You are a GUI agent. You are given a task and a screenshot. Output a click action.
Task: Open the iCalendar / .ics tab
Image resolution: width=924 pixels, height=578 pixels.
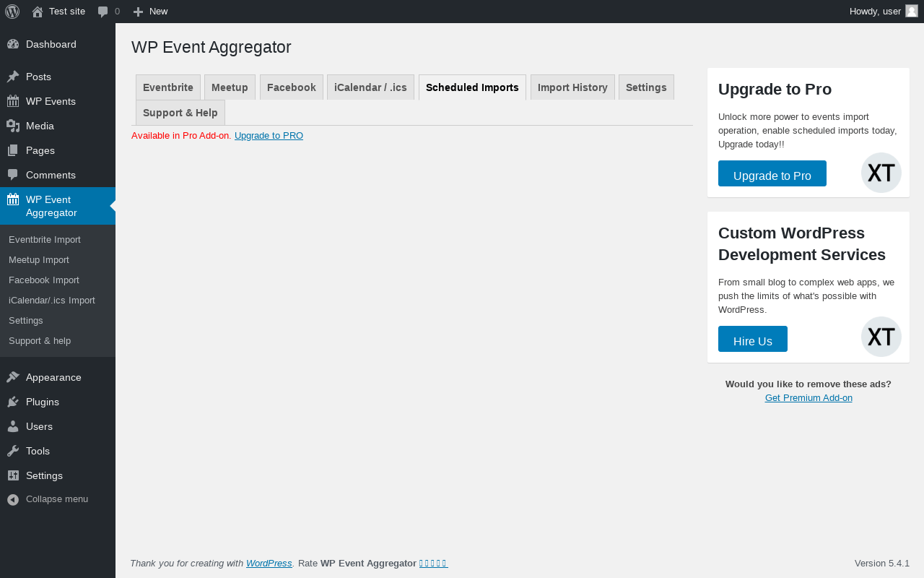coord(370,87)
